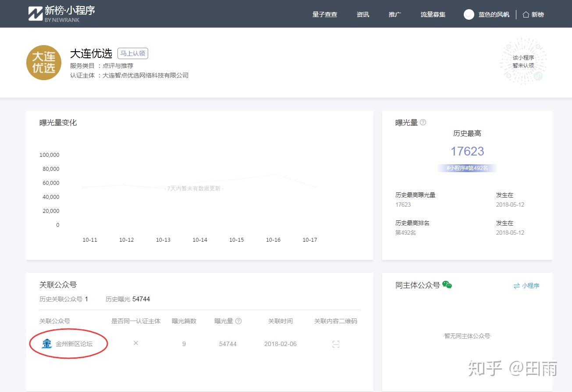Open 量子查查 in the top navigation
572x392 pixels.
click(325, 14)
